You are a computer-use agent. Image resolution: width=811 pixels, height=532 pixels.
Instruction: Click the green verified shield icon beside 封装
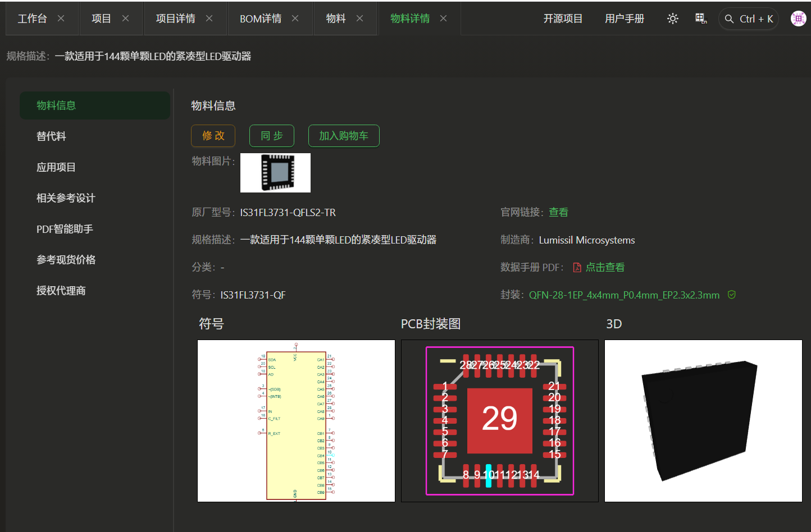731,294
